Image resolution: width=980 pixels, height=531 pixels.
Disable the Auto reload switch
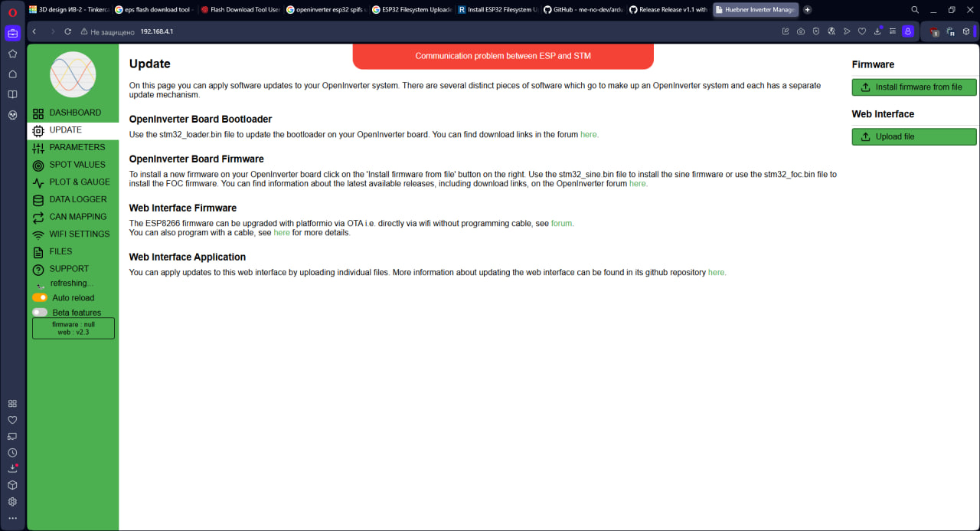(x=40, y=297)
